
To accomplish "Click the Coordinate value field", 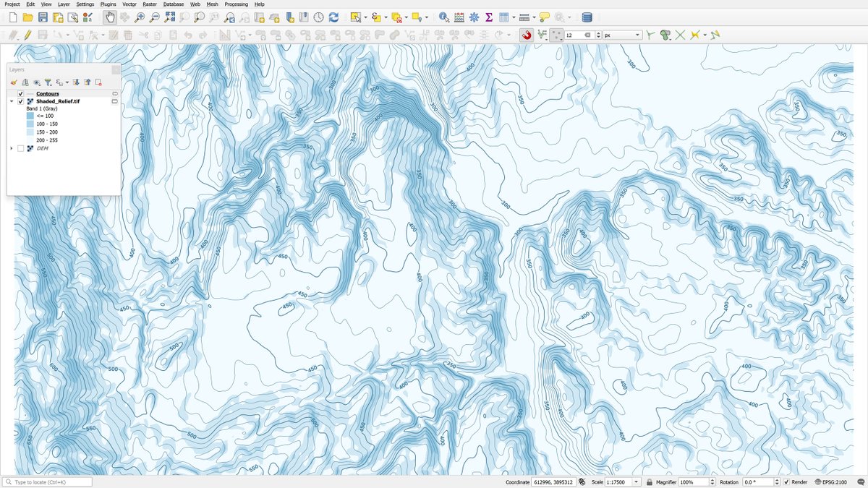I will click(553, 482).
